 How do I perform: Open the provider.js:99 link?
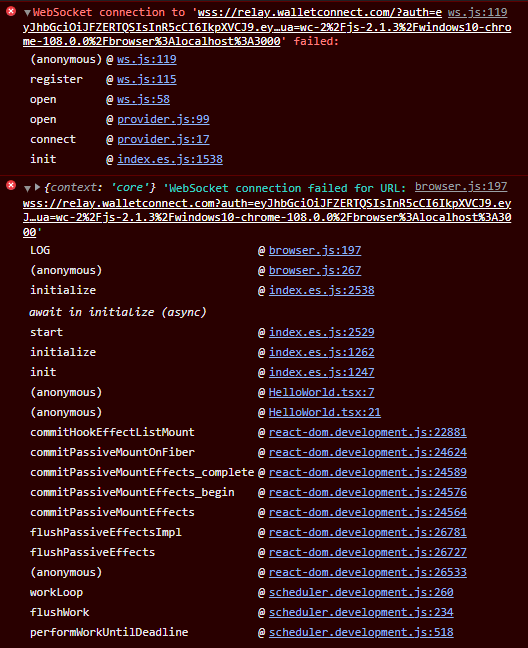point(163,119)
